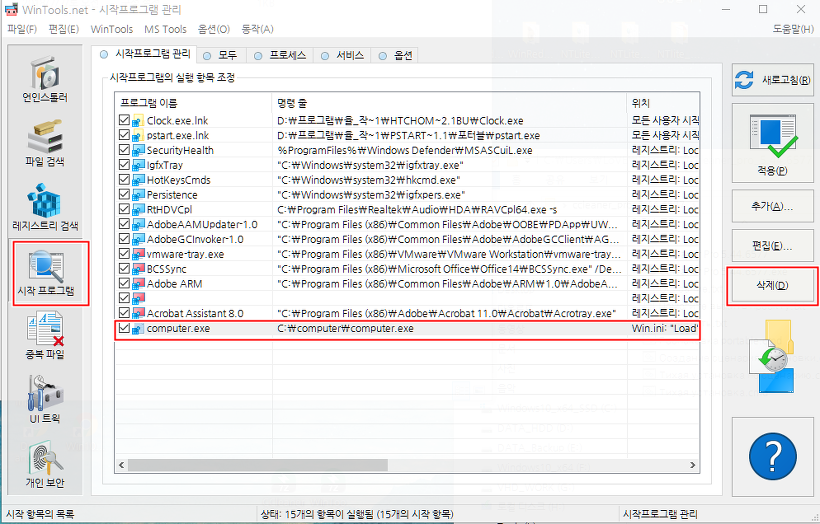Click the IgfxTray entry icon
This screenshot has height=524, width=820.
(138, 165)
